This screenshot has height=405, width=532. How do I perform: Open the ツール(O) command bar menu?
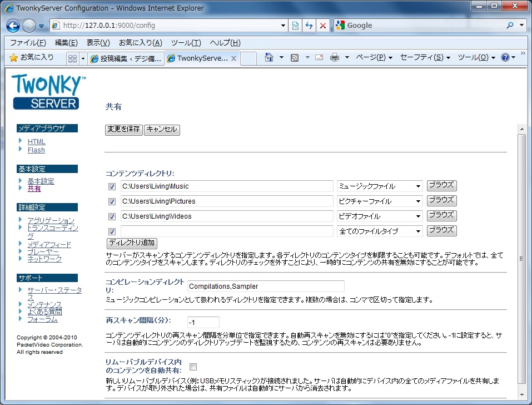tap(476, 57)
